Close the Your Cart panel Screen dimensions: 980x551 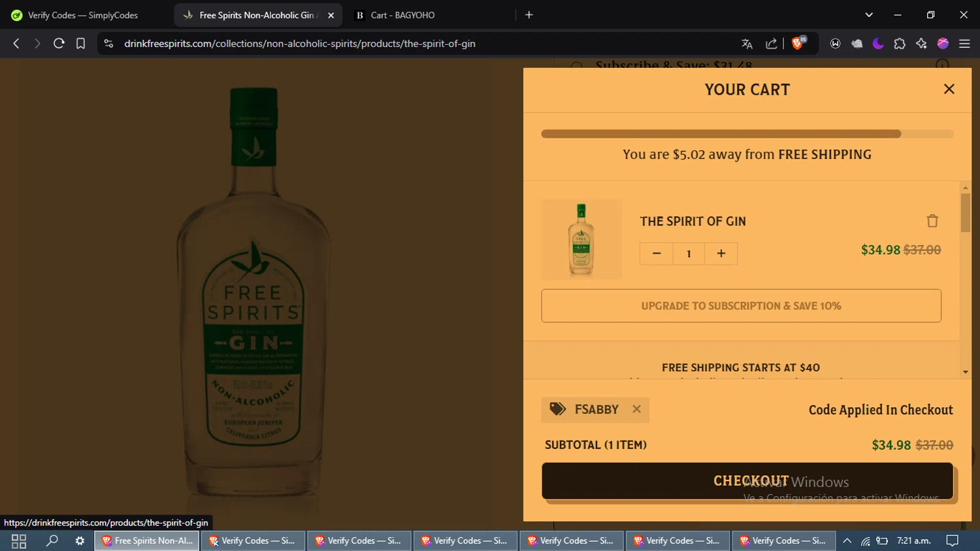pyautogui.click(x=949, y=89)
